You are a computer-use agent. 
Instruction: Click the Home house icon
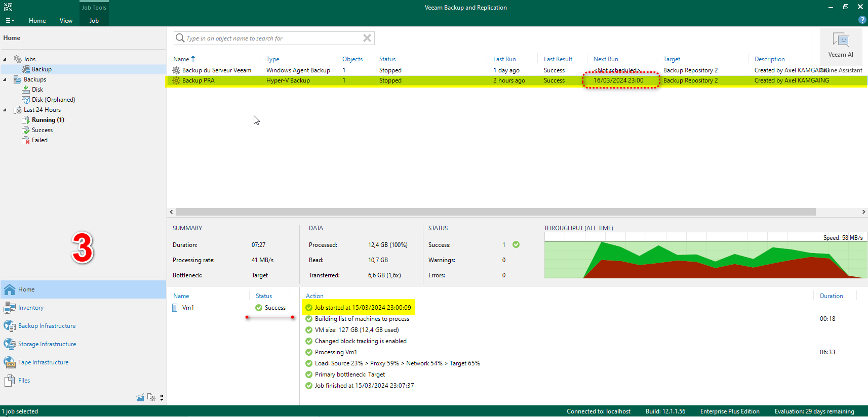(x=10, y=289)
